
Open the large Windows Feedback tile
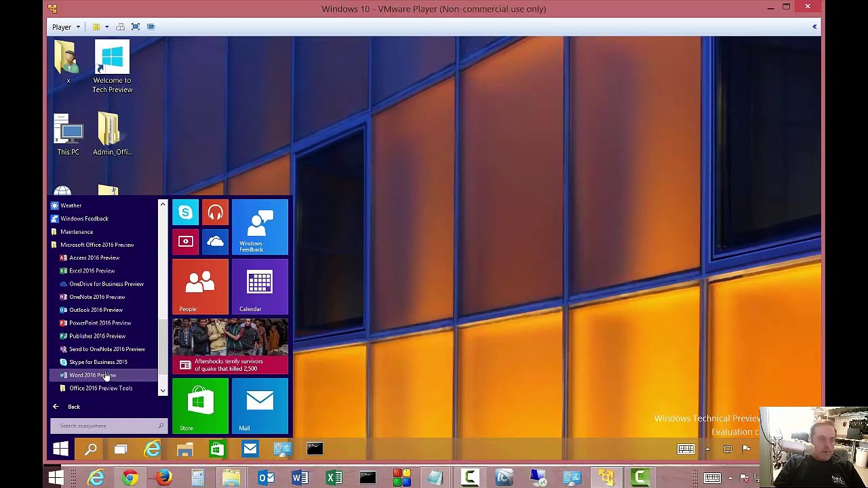260,228
